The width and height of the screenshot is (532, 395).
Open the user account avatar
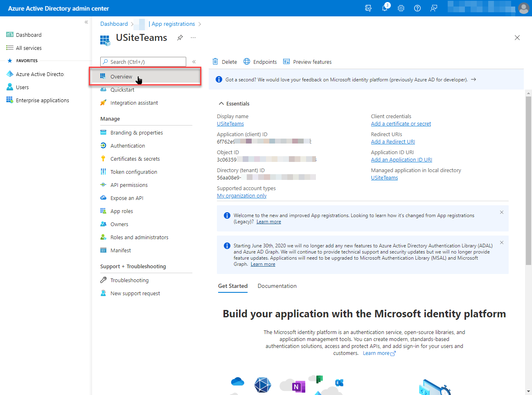coord(524,8)
